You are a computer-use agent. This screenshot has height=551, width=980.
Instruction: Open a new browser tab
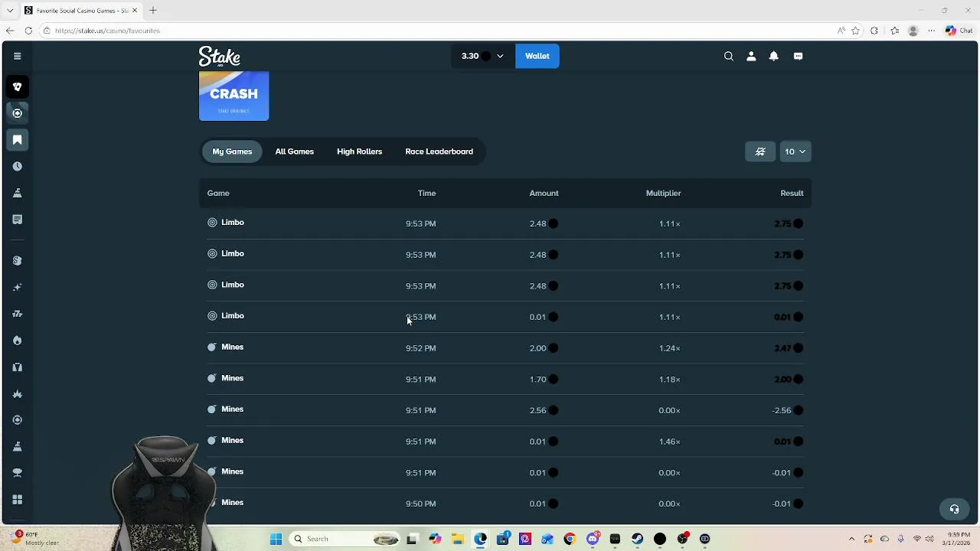click(153, 10)
